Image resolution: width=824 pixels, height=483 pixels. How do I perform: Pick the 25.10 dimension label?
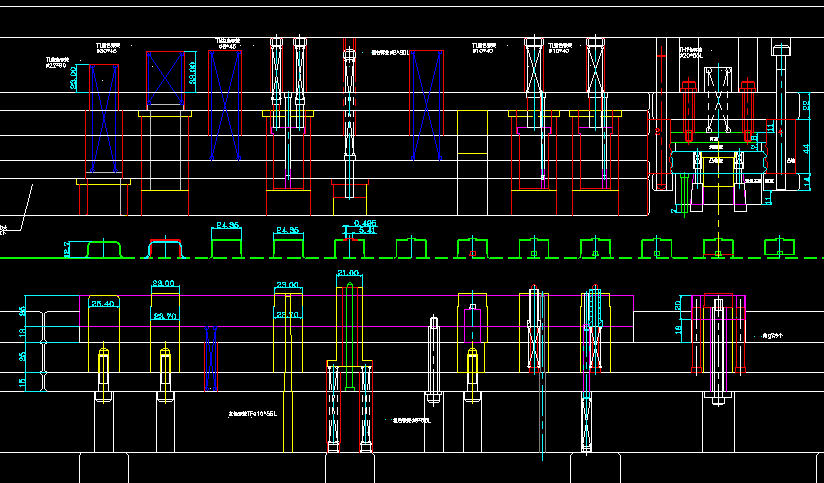[288, 315]
